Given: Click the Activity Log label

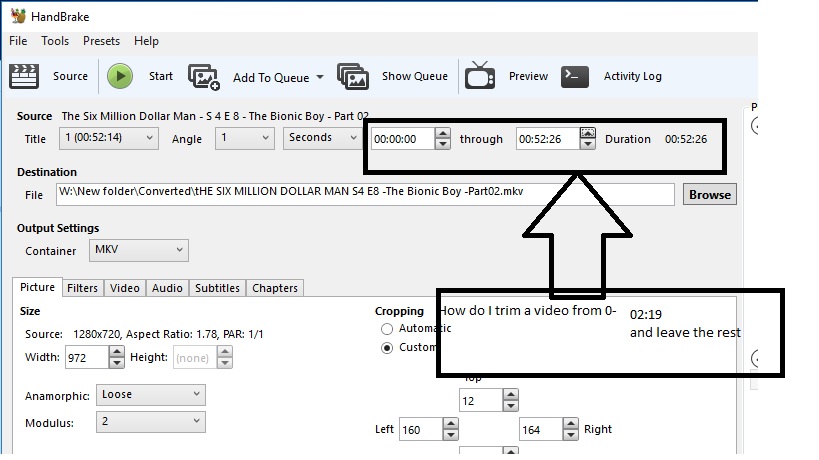Looking at the screenshot, I should tap(633, 76).
